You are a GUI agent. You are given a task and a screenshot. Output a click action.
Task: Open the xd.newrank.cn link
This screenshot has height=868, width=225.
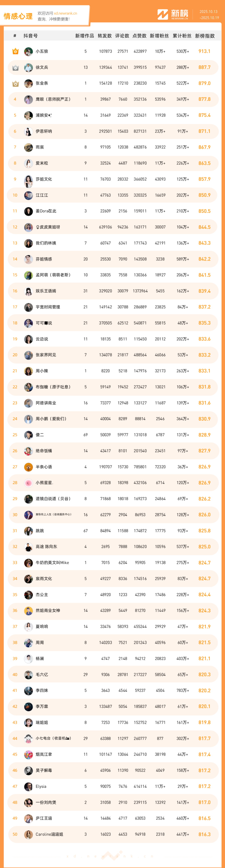click(x=65, y=14)
